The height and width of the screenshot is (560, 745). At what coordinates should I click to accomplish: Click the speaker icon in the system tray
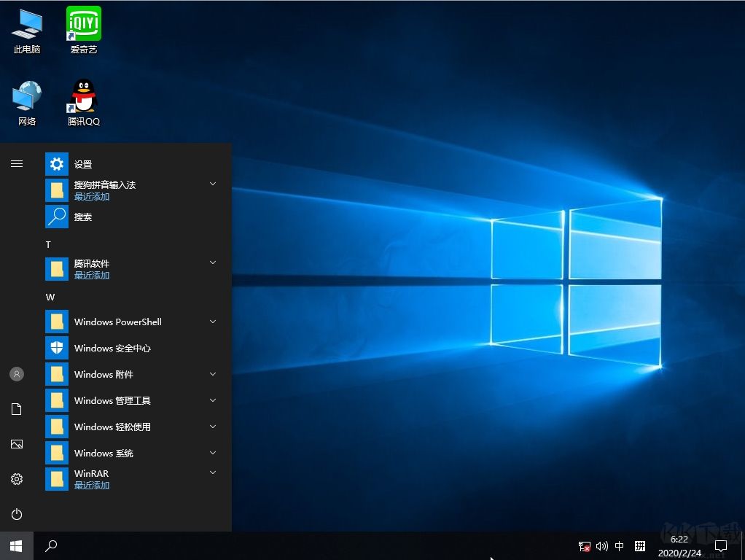(601, 546)
